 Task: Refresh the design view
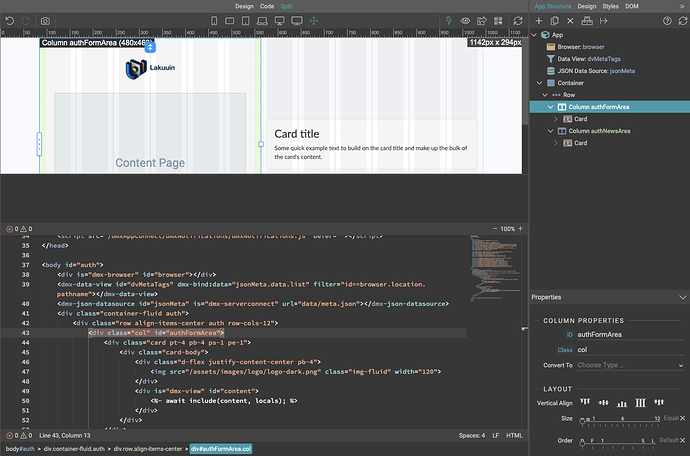[x=518, y=21]
